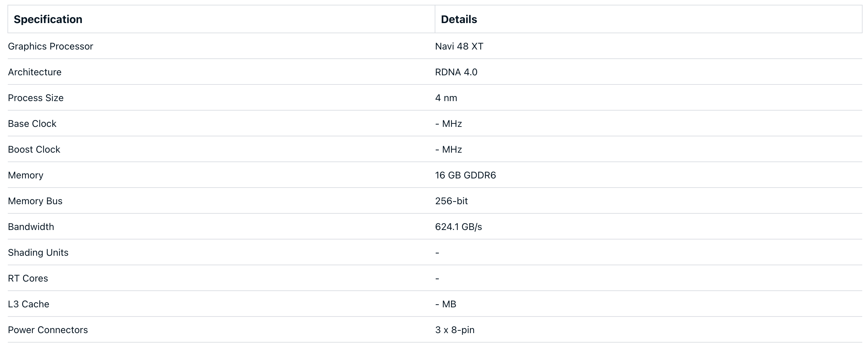
Task: Click the 3 x 8-pin value
Action: 455,330
